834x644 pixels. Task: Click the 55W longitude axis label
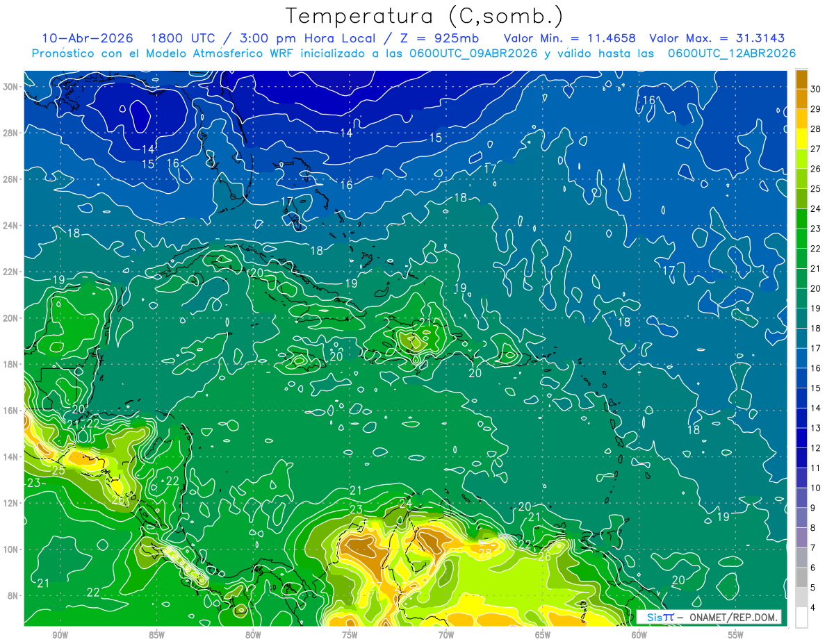735,635
